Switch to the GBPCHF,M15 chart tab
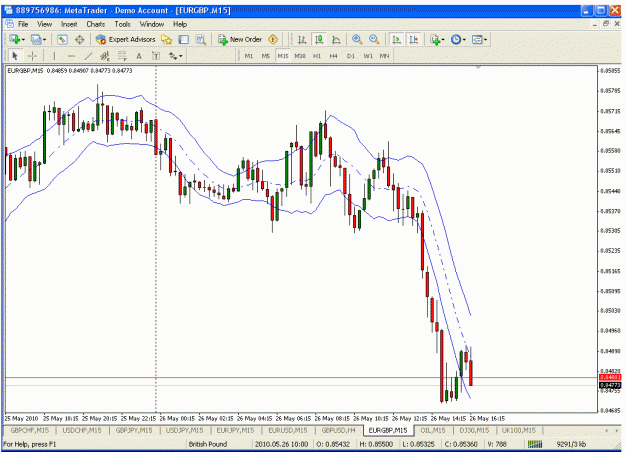This screenshot has height=452, width=625. [x=29, y=430]
